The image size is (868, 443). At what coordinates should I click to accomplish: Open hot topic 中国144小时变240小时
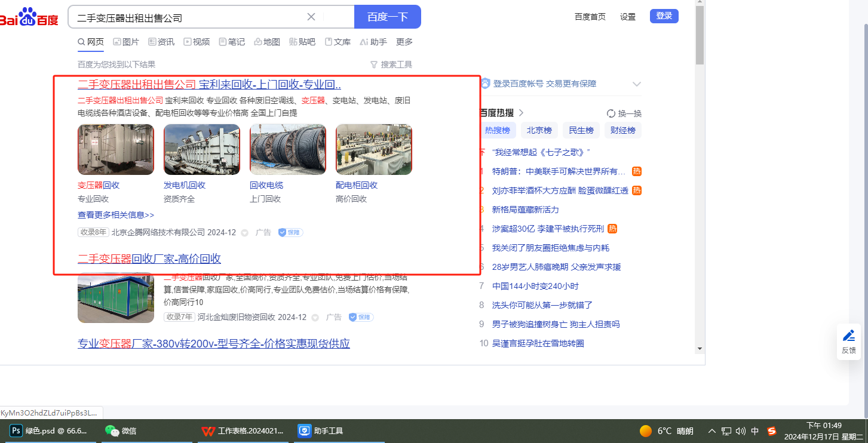(535, 286)
